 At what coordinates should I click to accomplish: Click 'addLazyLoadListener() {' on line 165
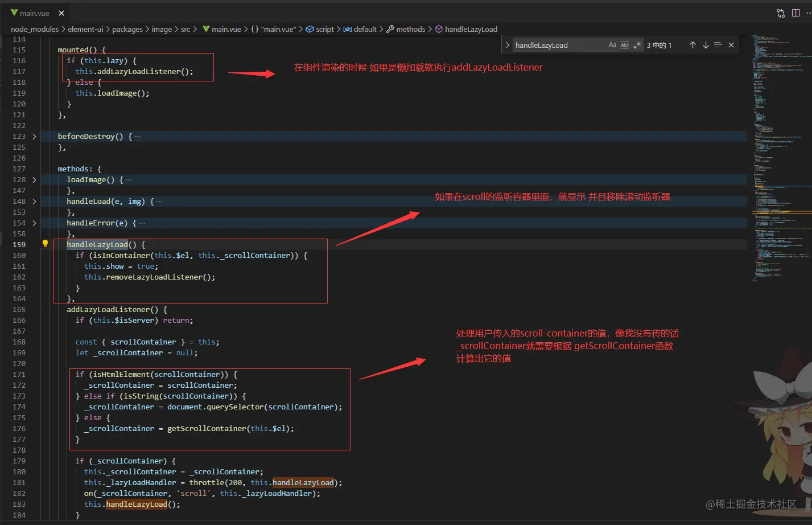click(x=117, y=310)
